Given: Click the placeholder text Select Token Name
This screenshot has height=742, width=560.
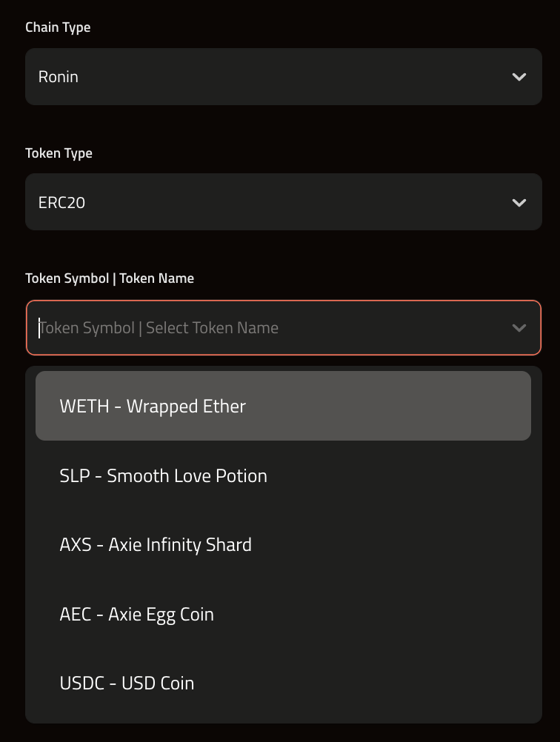Looking at the screenshot, I should (210, 327).
